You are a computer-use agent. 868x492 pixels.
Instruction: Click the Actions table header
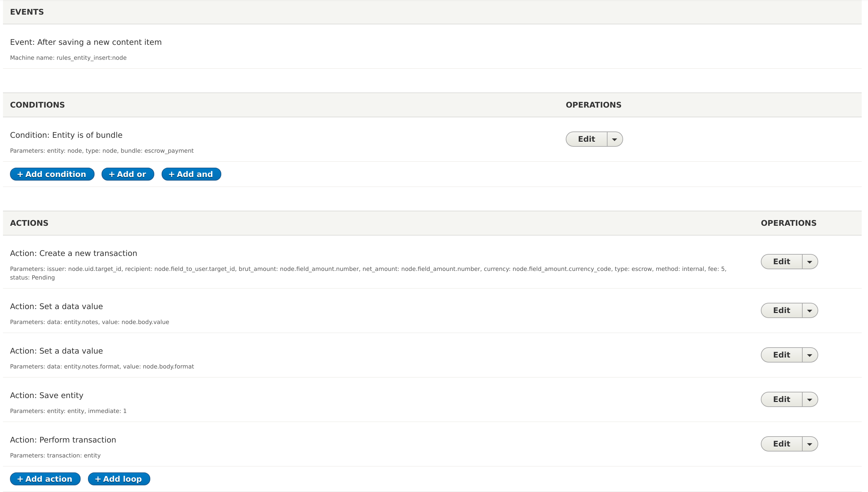29,223
